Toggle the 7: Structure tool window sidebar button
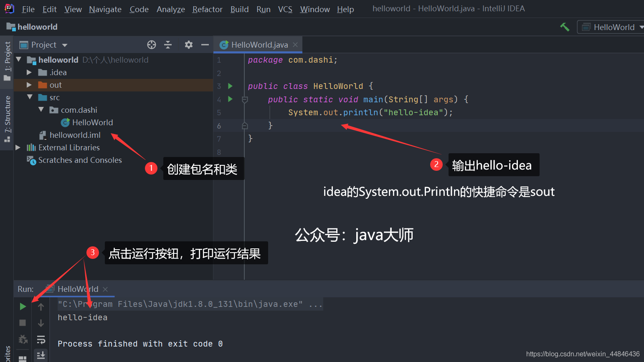Screen dimensions: 644x362 [x=7, y=120]
